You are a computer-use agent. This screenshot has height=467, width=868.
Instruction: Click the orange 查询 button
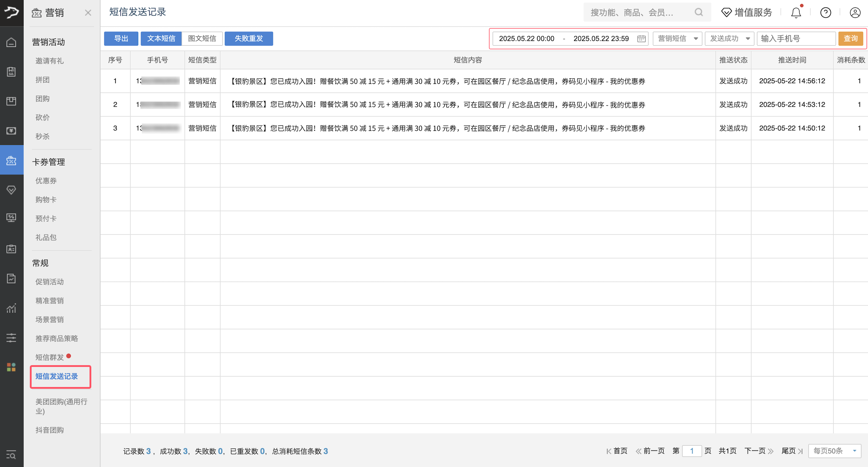tap(851, 39)
